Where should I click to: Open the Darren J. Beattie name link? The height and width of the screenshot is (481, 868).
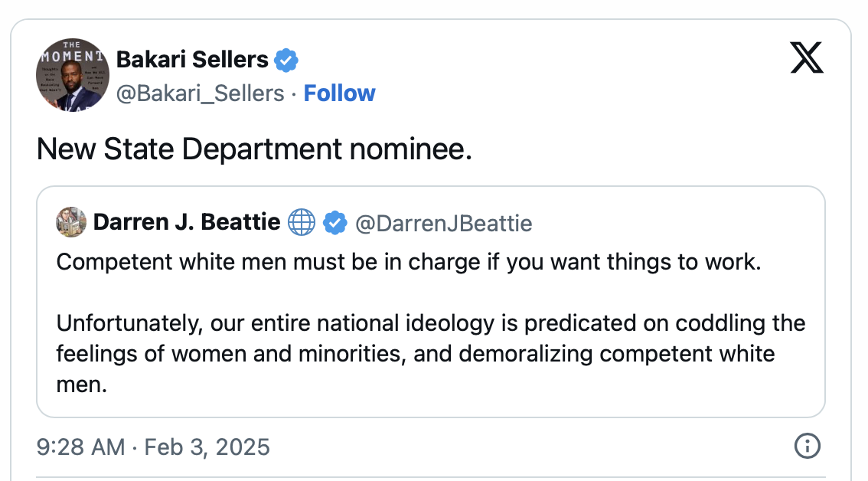(x=187, y=223)
